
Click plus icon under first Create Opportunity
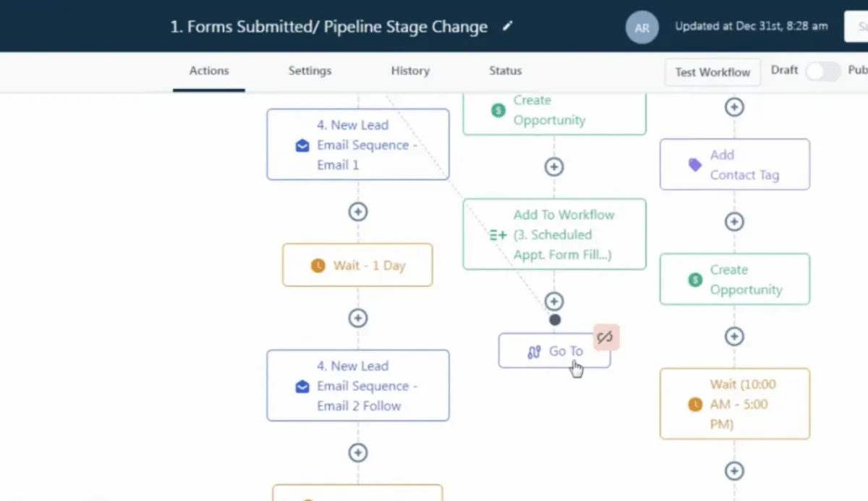tap(554, 167)
